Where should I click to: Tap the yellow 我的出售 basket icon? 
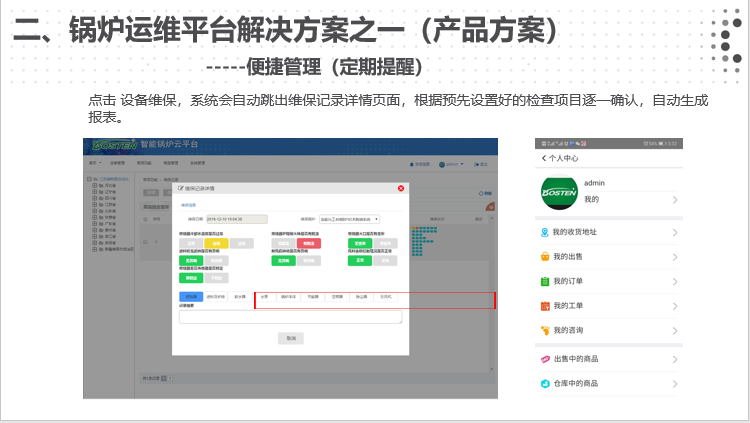pyautogui.click(x=544, y=257)
